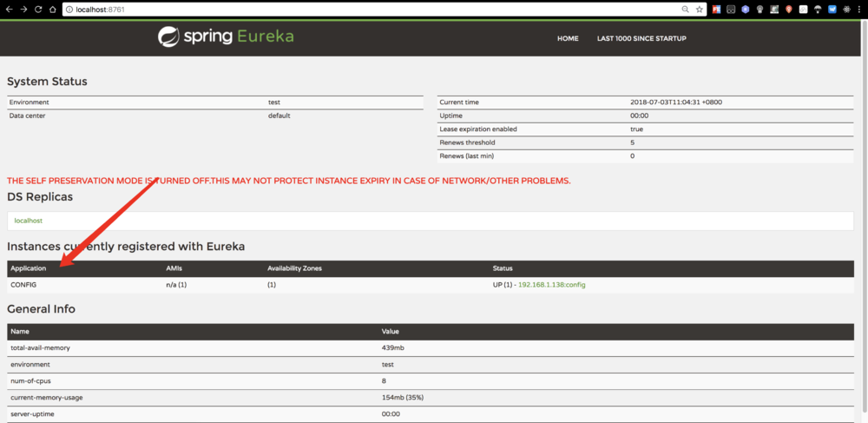Screen dimensions: 868x423
Task: Select the num-of-cpus value 8
Action: coord(384,381)
